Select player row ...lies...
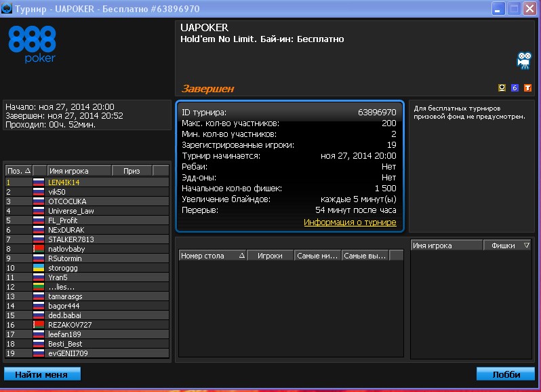 87,286
